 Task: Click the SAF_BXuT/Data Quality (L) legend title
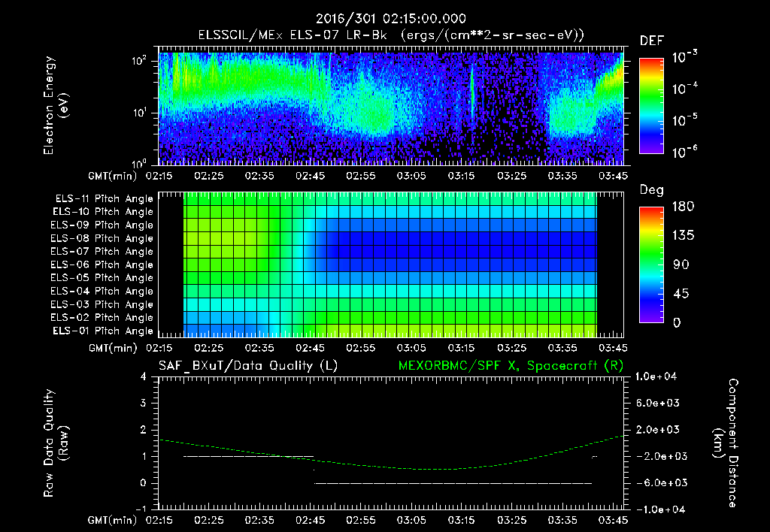[x=248, y=366]
